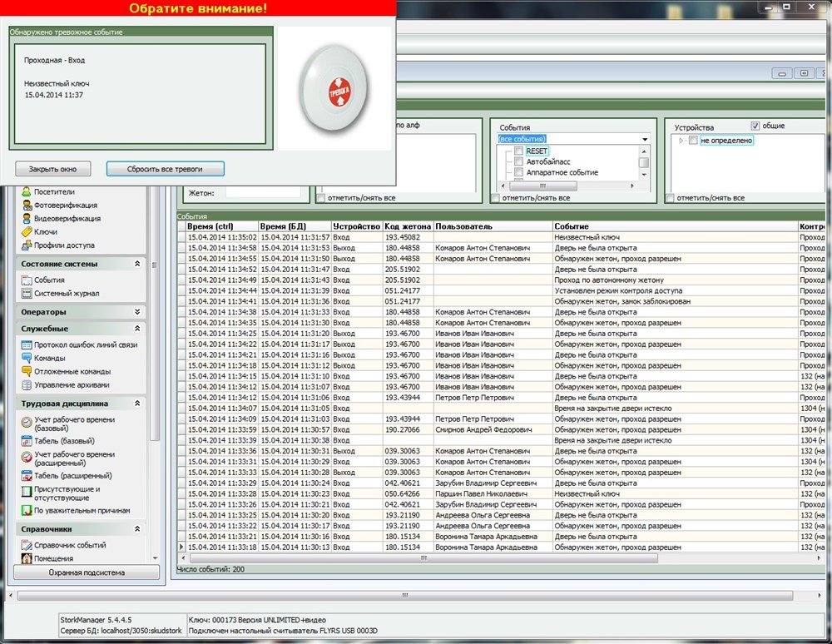Open the Команды icon

pyautogui.click(x=26, y=358)
